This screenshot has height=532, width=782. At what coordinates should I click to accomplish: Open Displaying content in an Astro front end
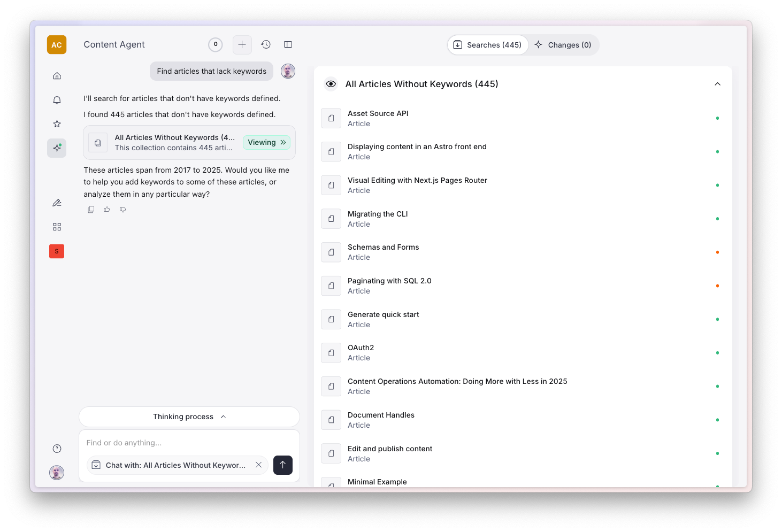[x=523, y=152]
